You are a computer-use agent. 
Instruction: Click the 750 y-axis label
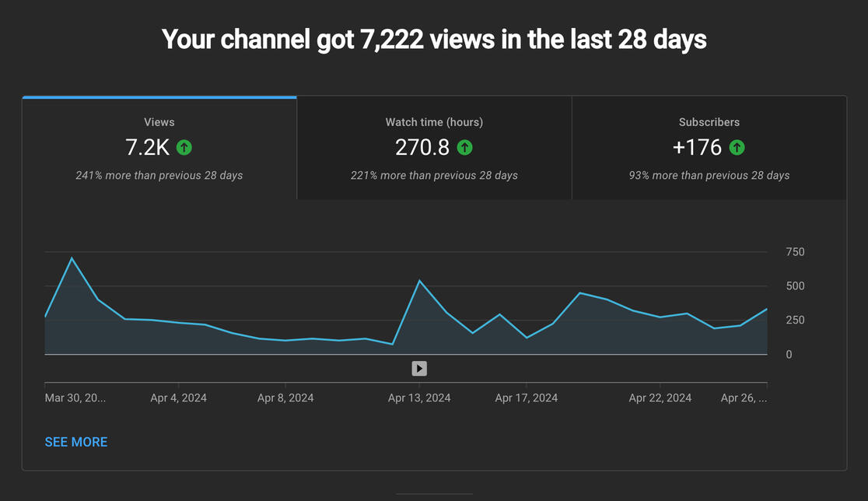point(795,252)
